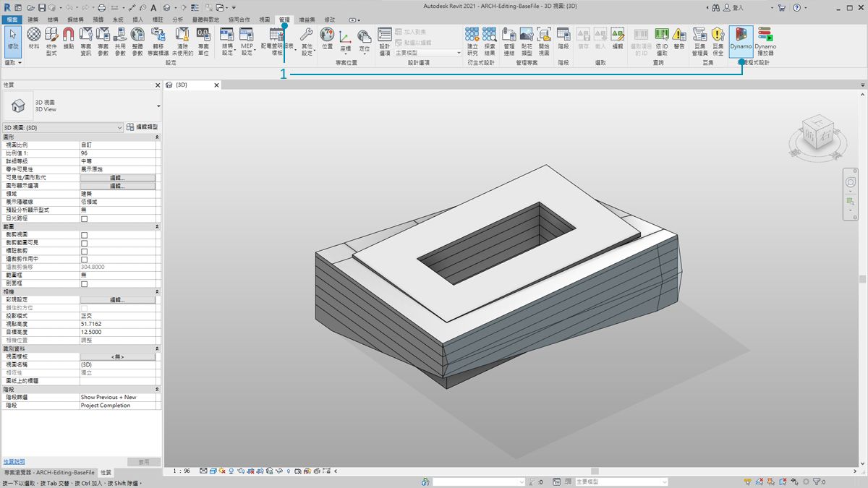Open 巨集管理員 (Macro Manager)
Viewport: 868px width, 488px height.
699,41
